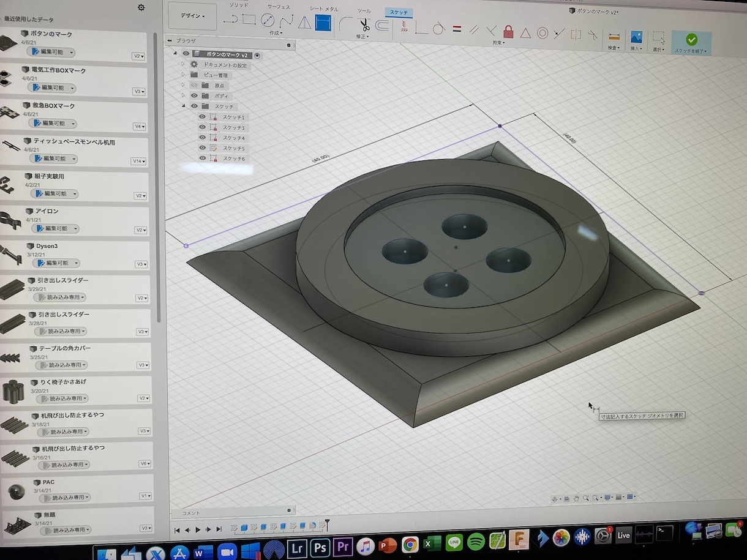Select the Pan hand navigation tool

(576, 499)
